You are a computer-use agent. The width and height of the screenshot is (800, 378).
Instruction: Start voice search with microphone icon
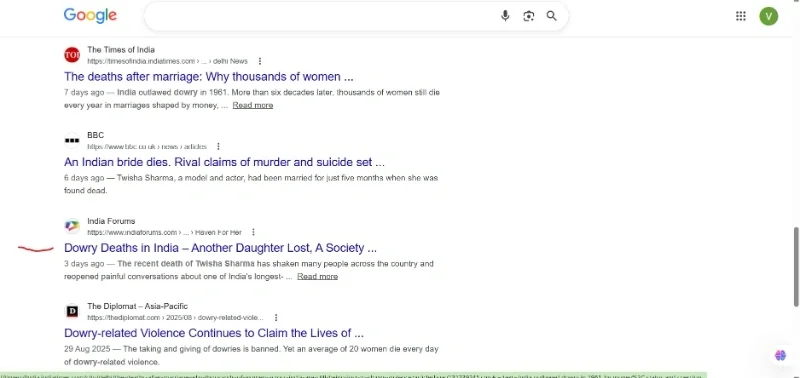pyautogui.click(x=505, y=16)
